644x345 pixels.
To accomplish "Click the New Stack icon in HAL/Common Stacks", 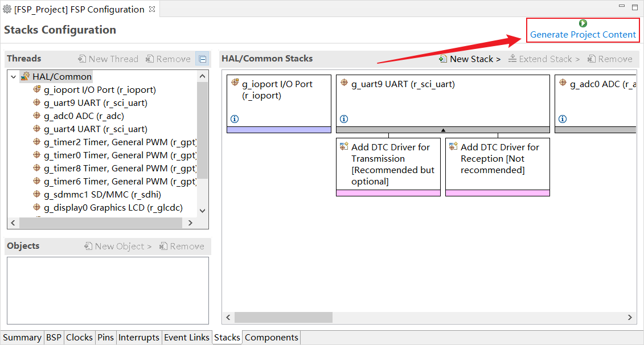I will (443, 59).
